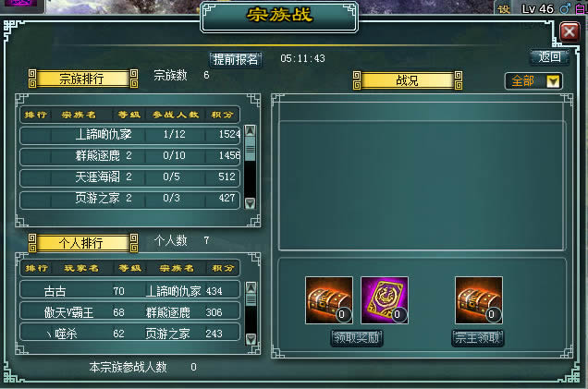Click the 返回 button
The width and height of the screenshot is (588, 389).
click(549, 57)
